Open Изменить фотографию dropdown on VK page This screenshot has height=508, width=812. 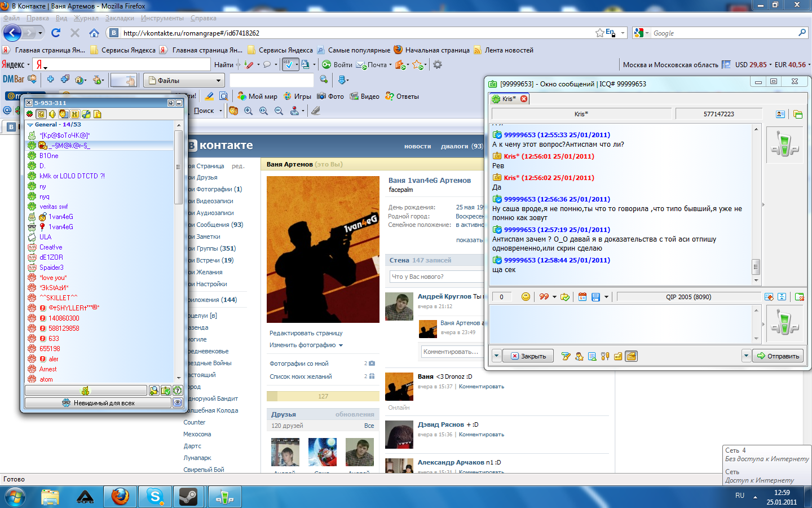point(306,345)
